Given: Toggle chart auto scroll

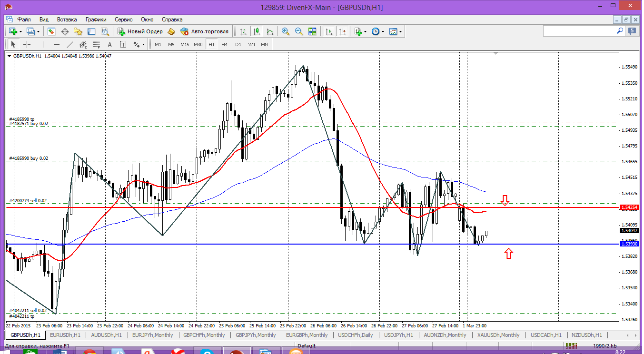Looking at the screenshot, I should [x=329, y=31].
